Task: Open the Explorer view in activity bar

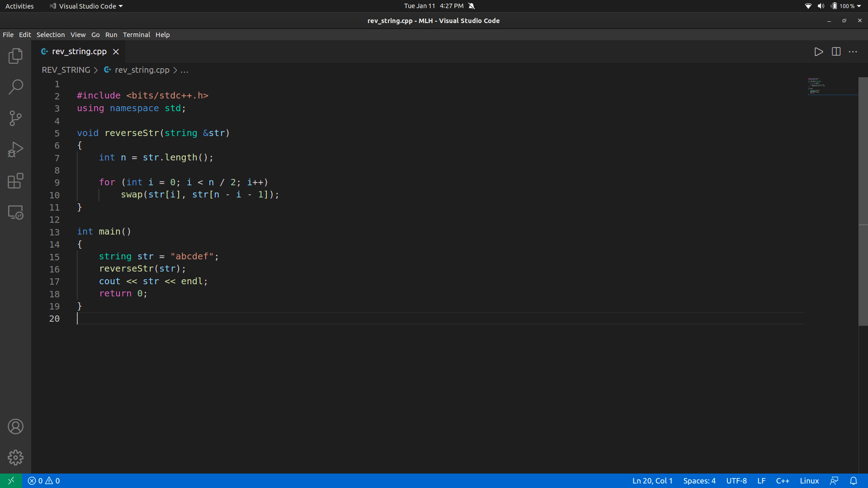Action: [15, 56]
